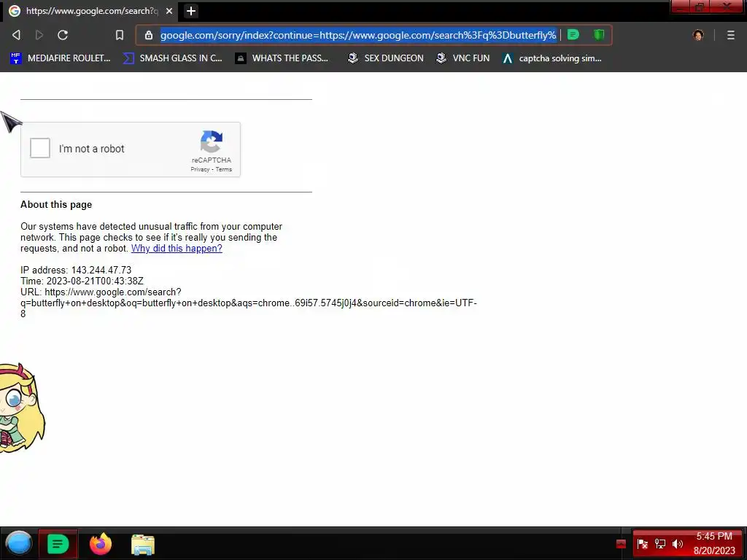Open the MEDIAFIRE ROULET... bookmark
This screenshot has width=747, height=560.
pyautogui.click(x=60, y=58)
